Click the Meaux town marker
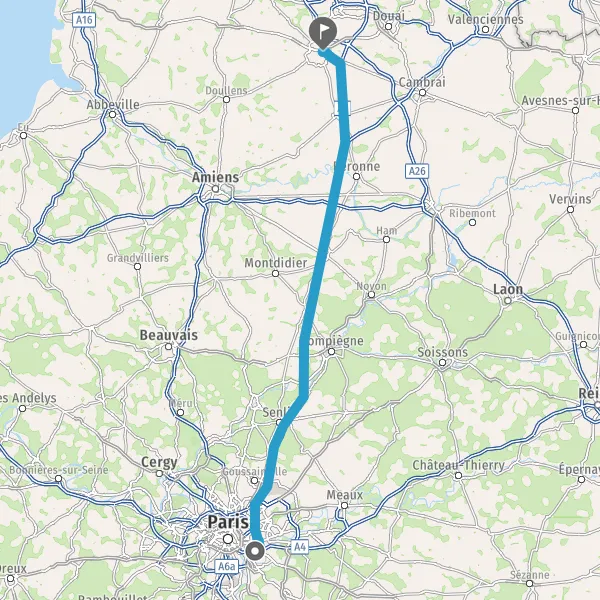This screenshot has height=600, width=600. [x=344, y=505]
